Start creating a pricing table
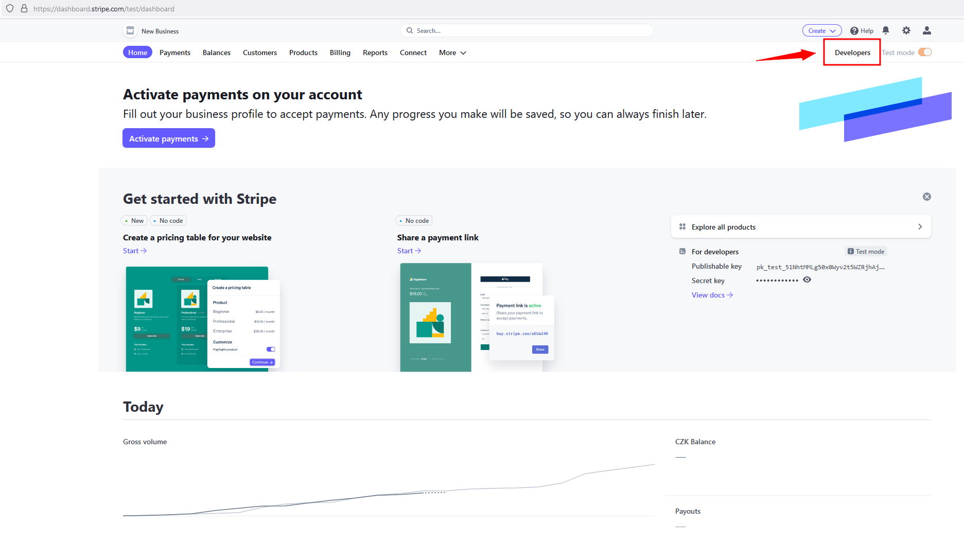The height and width of the screenshot is (560, 964). coord(135,251)
